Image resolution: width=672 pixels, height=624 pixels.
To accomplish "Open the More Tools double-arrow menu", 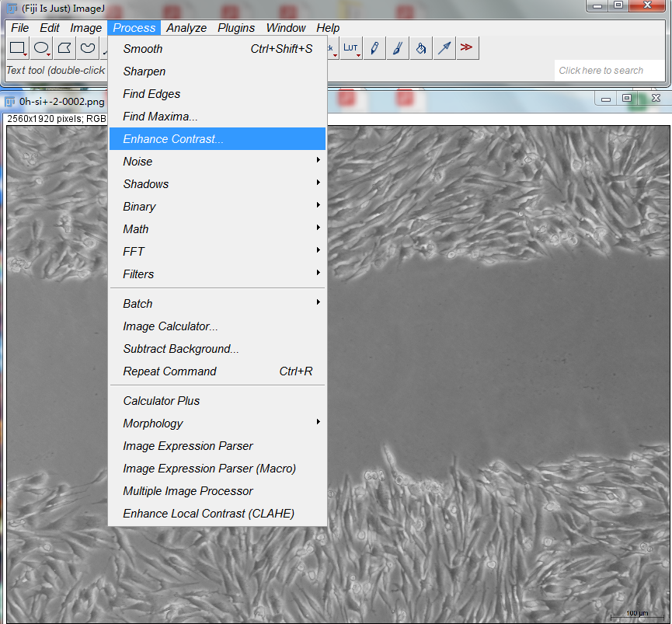I will (x=468, y=48).
